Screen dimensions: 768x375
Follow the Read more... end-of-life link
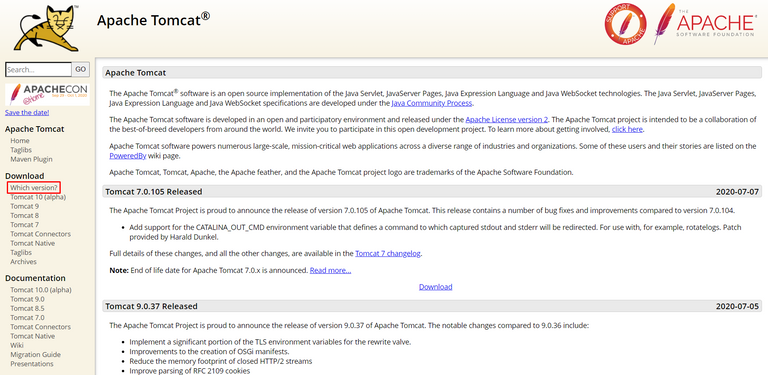click(x=331, y=270)
